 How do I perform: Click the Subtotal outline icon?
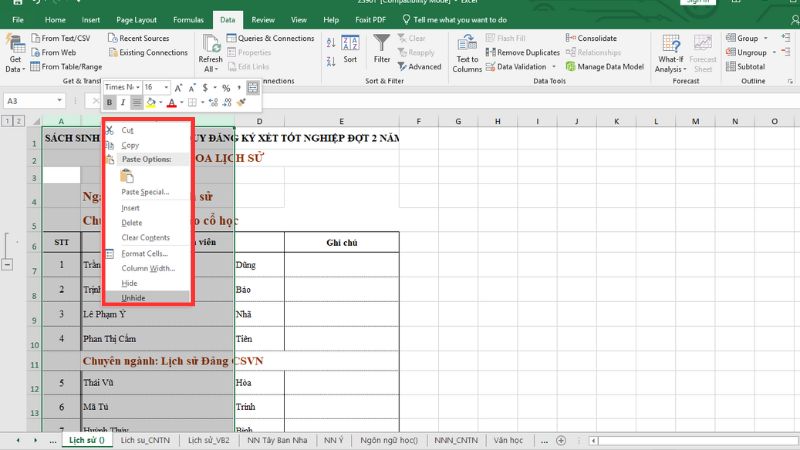coord(731,66)
